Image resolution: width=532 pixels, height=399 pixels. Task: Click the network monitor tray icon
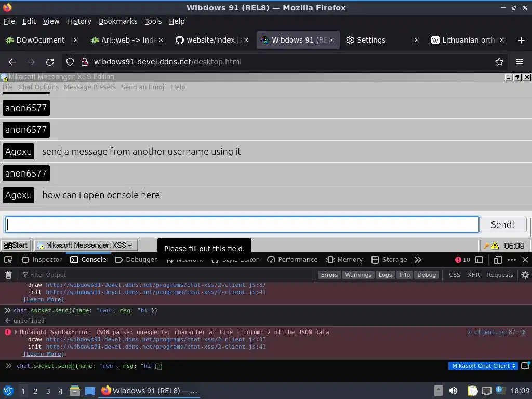[486, 391]
